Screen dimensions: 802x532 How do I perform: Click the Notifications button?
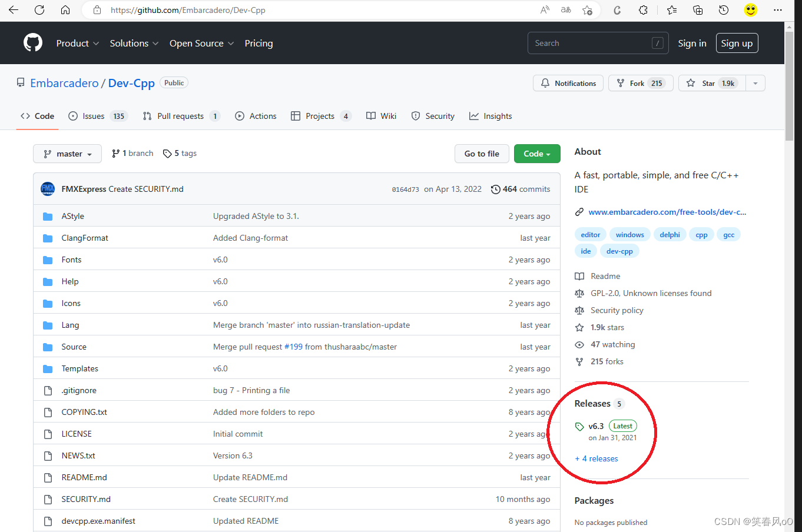[568, 83]
